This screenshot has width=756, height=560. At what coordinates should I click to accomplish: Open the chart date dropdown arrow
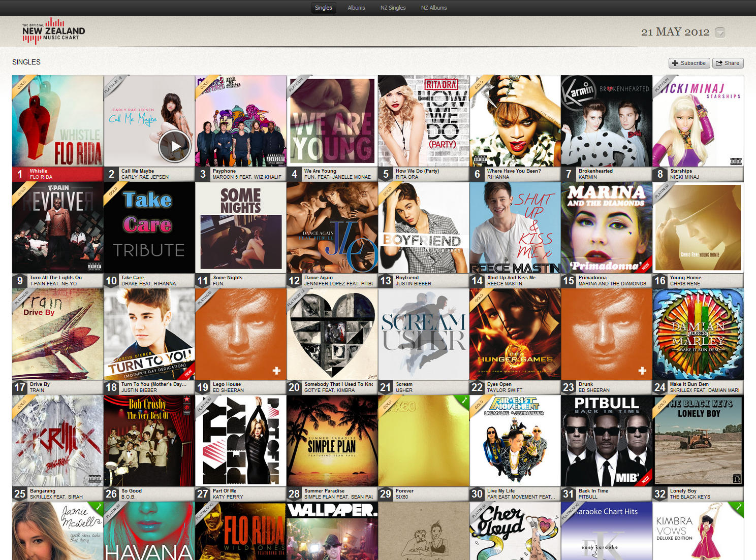[720, 32]
